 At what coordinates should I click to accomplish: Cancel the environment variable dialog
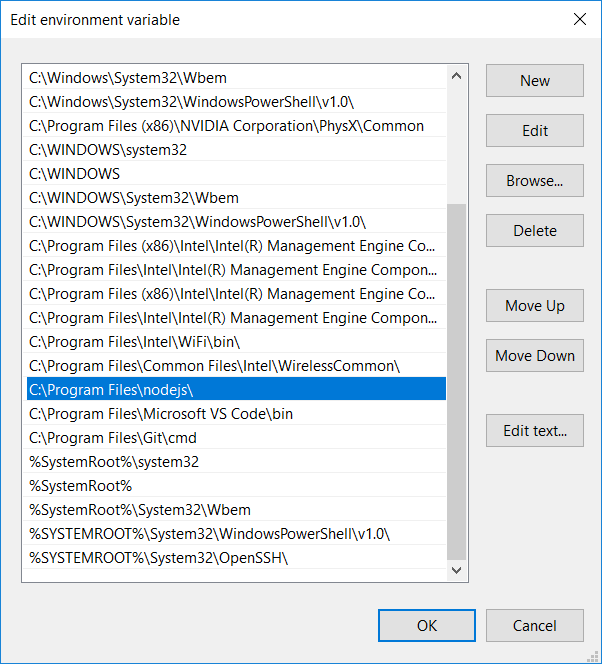pyautogui.click(x=534, y=626)
